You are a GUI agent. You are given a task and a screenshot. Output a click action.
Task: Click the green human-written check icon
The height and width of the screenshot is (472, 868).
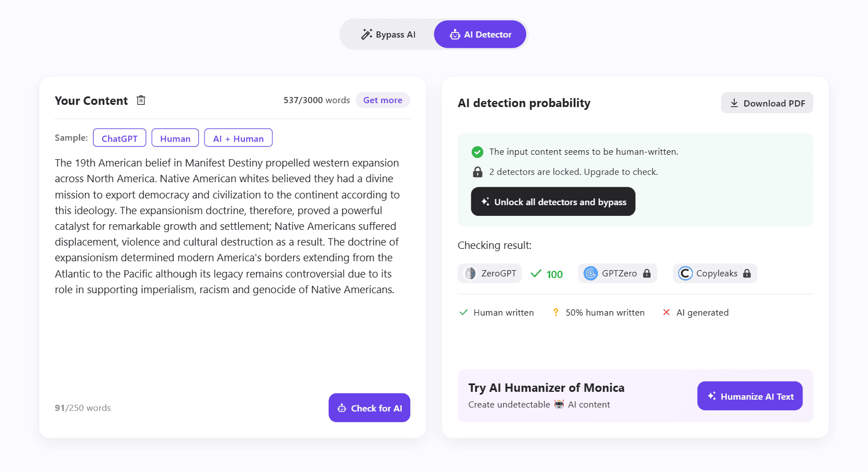tap(477, 152)
